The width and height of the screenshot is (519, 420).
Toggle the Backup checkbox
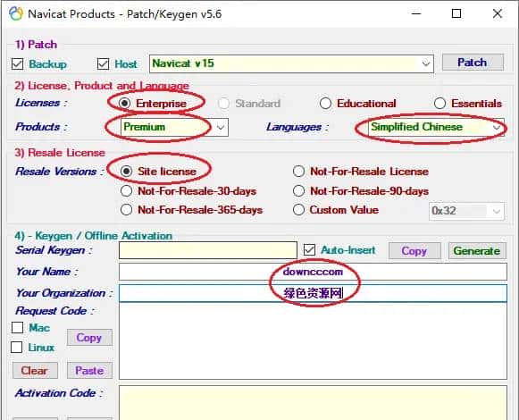click(x=17, y=64)
